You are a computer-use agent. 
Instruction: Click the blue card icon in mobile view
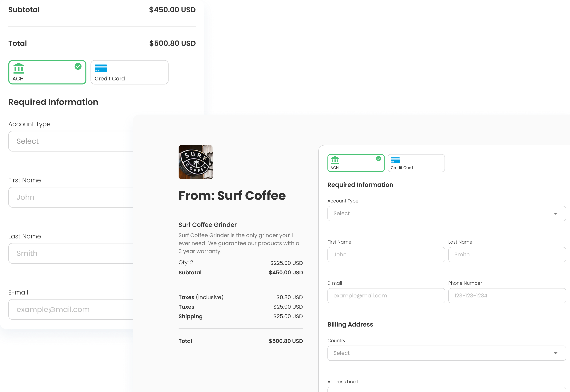click(x=101, y=68)
